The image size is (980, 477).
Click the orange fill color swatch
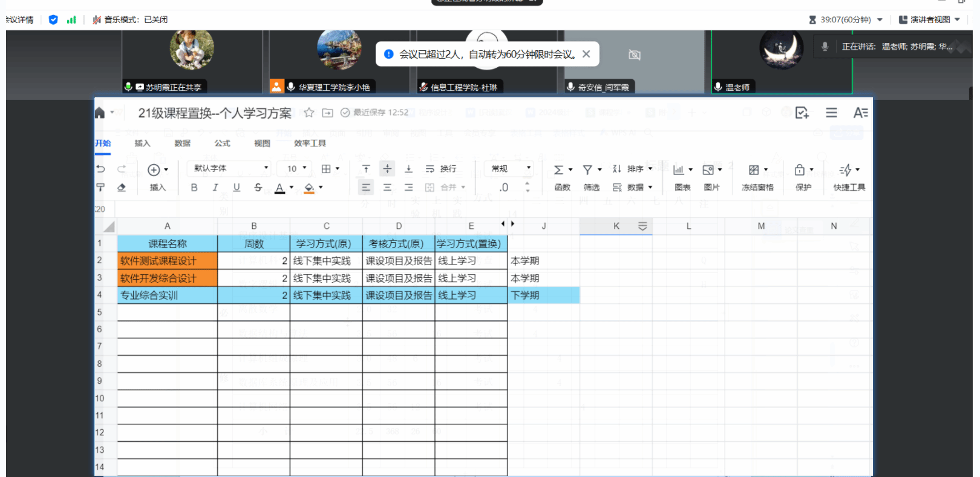click(309, 188)
